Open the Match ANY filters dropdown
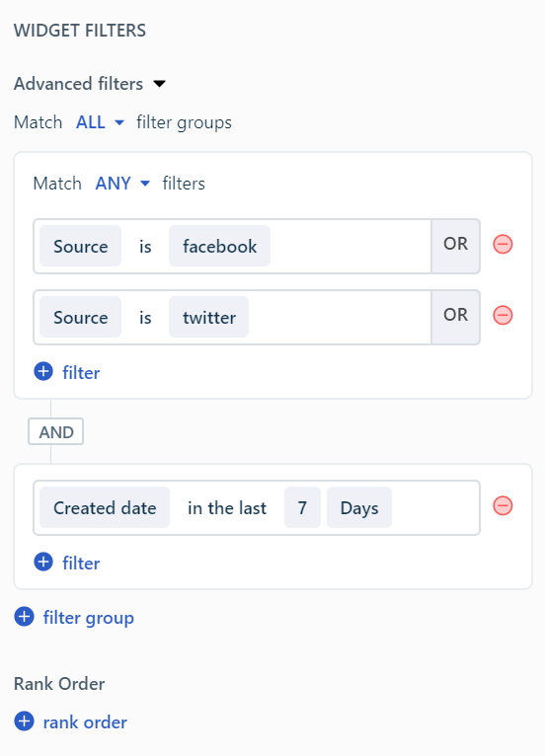Image resolution: width=545 pixels, height=756 pixels. [122, 184]
